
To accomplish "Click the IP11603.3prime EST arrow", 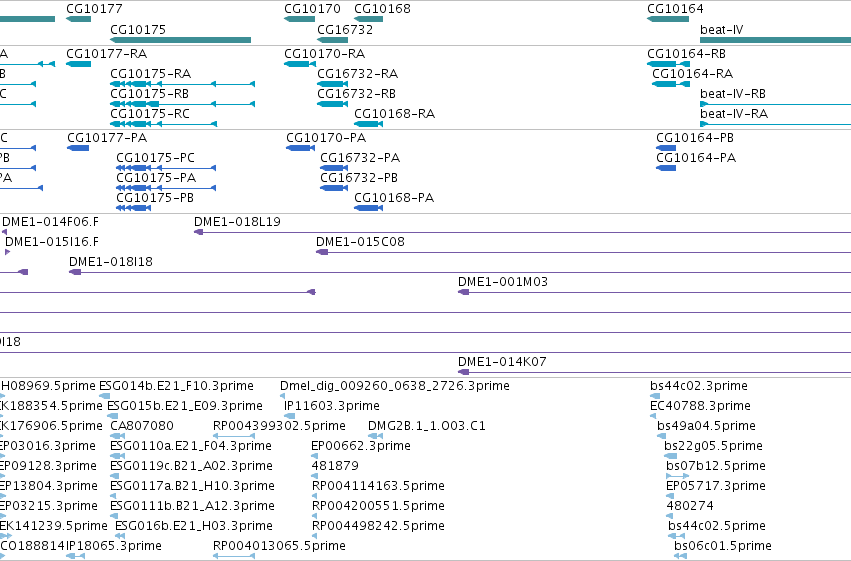I will pyautogui.click(x=290, y=416).
